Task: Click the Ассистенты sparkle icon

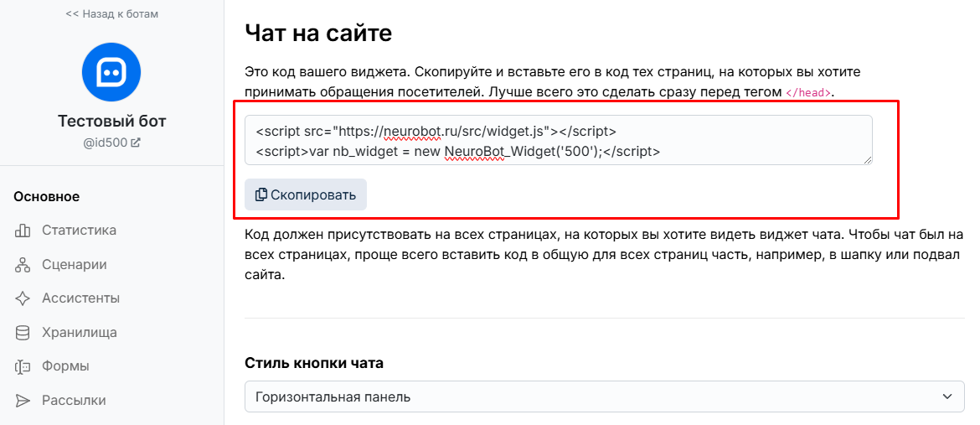Action: click(23, 298)
